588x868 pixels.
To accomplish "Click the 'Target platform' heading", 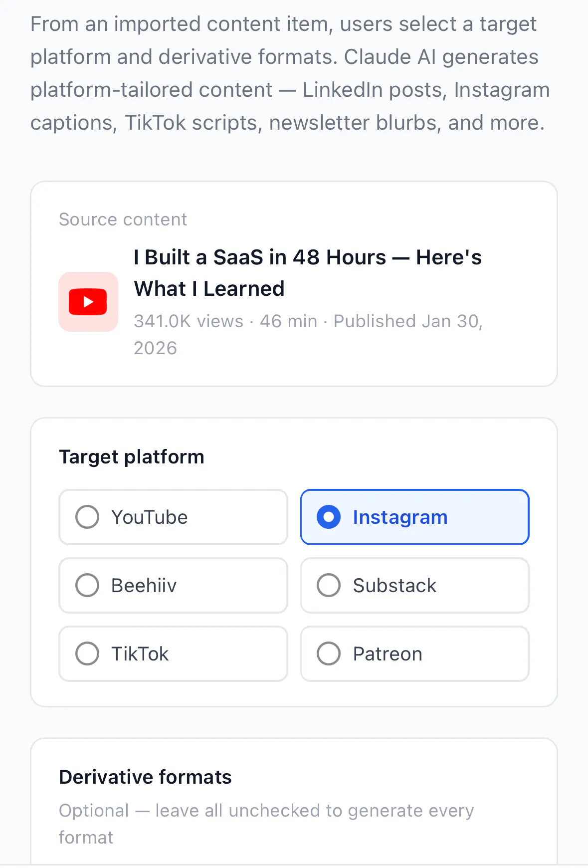I will (132, 457).
